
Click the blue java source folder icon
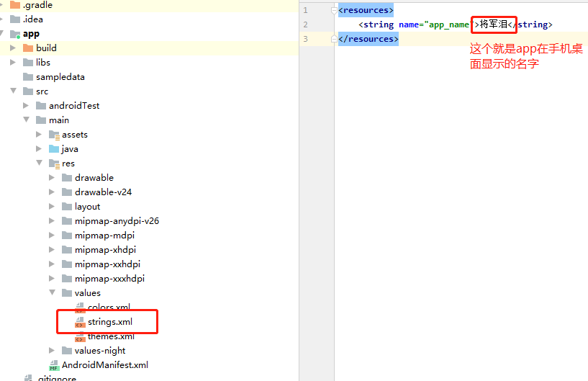pos(54,149)
